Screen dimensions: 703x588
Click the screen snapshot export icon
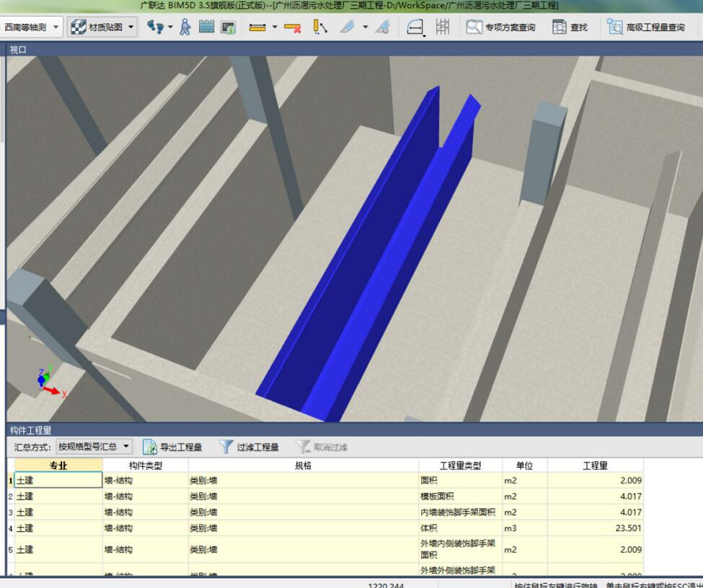point(229,27)
